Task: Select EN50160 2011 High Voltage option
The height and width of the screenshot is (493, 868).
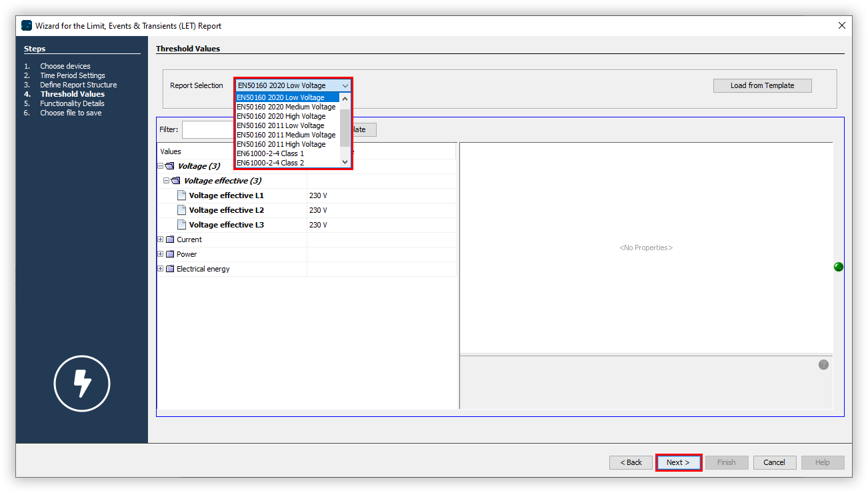Action: click(x=281, y=144)
